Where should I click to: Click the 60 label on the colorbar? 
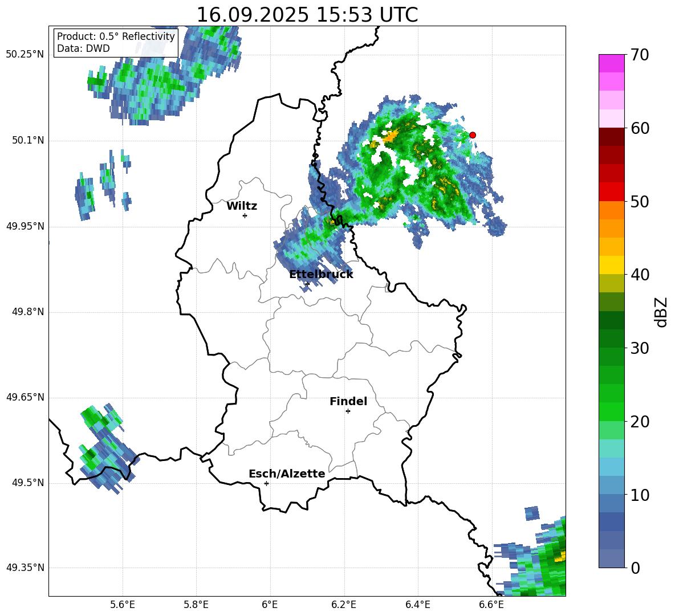pos(639,128)
